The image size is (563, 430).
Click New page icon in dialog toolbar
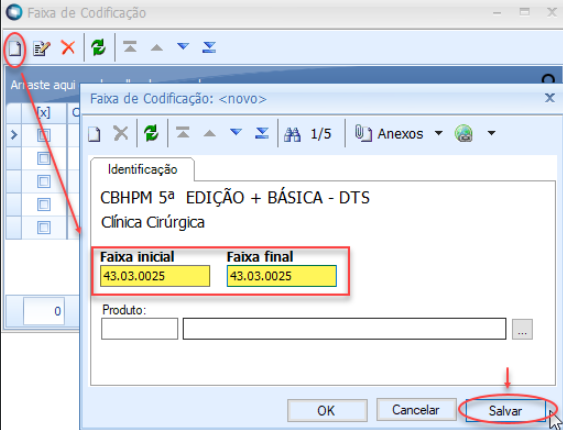(94, 135)
